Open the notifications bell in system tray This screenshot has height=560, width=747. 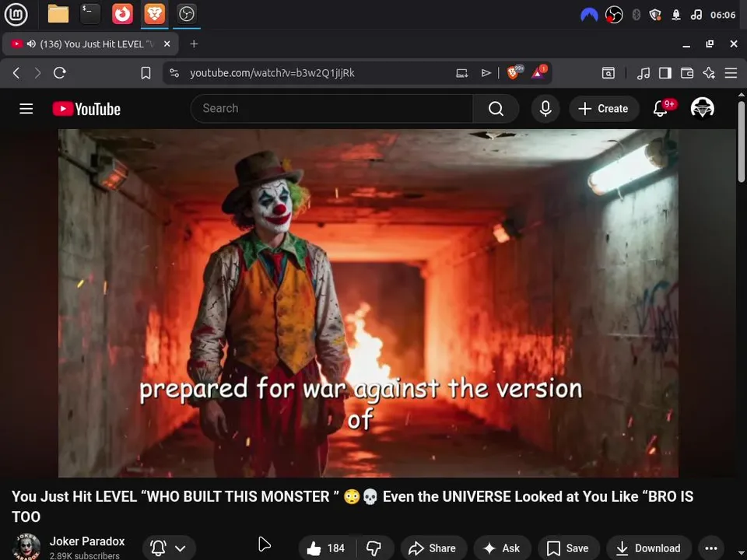[676, 16]
